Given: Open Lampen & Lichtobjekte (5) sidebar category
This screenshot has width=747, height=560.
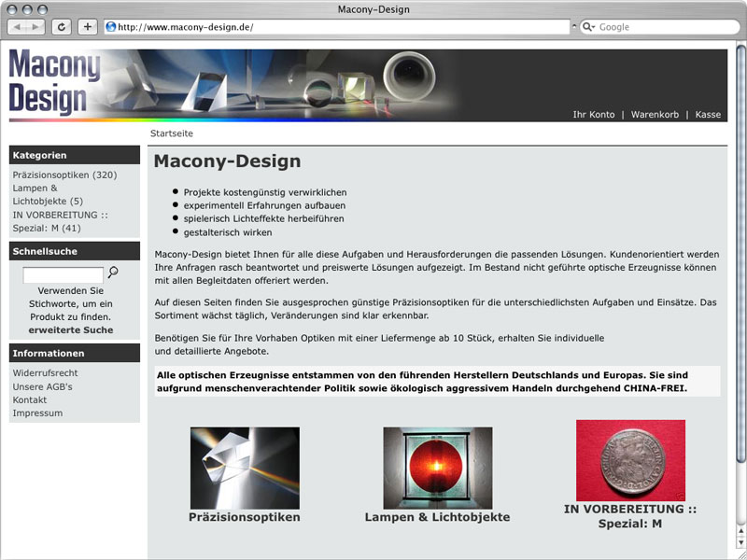Looking at the screenshot, I should pyautogui.click(x=48, y=195).
